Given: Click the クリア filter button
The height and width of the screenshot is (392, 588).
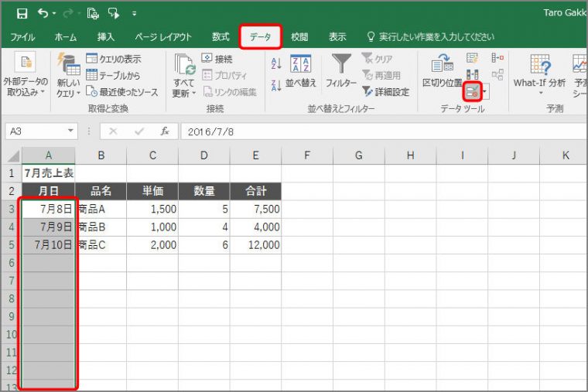Looking at the screenshot, I should pyautogui.click(x=377, y=59).
